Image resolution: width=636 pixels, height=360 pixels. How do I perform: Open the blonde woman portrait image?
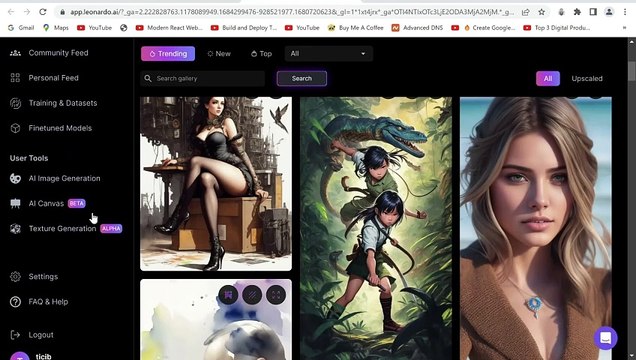tap(536, 228)
